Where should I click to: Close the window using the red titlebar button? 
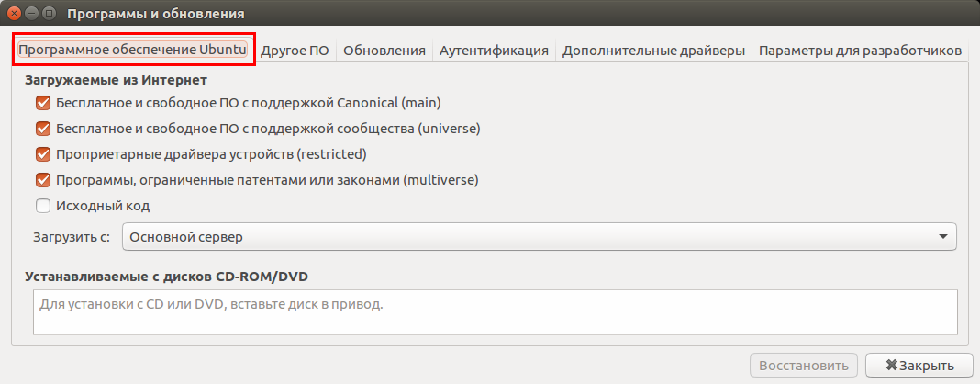pos(13,14)
